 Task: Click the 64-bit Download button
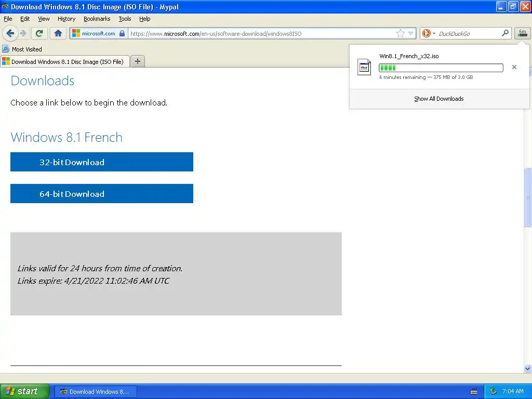click(102, 193)
